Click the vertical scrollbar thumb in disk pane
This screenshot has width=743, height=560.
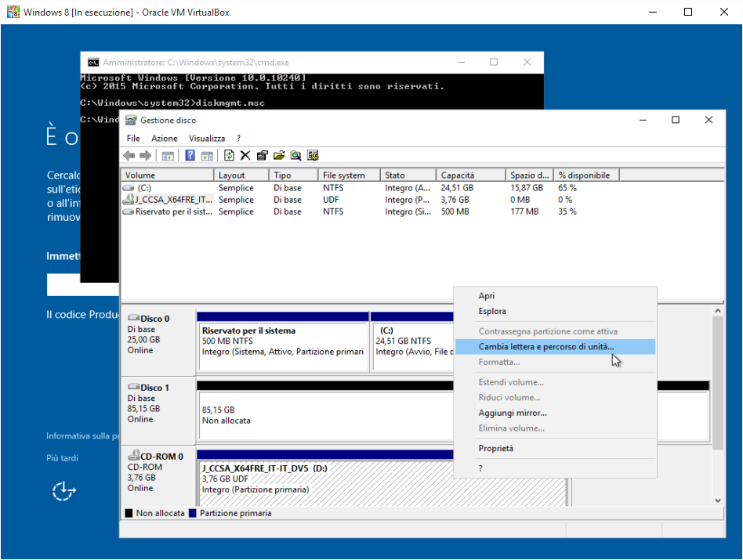(x=718, y=382)
